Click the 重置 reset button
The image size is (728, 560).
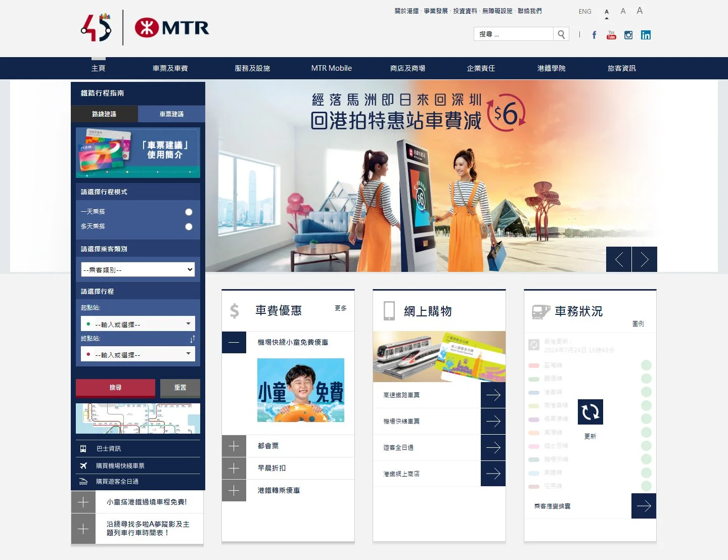click(x=180, y=388)
